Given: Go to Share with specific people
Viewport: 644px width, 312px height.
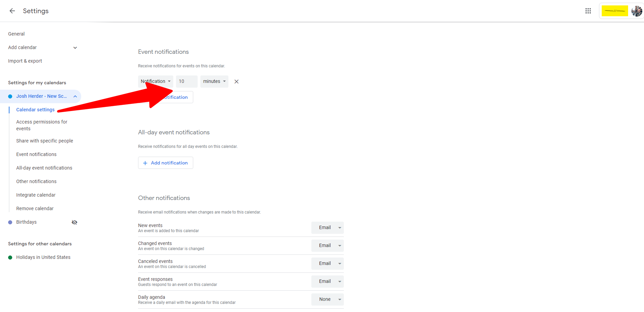Looking at the screenshot, I should [45, 141].
